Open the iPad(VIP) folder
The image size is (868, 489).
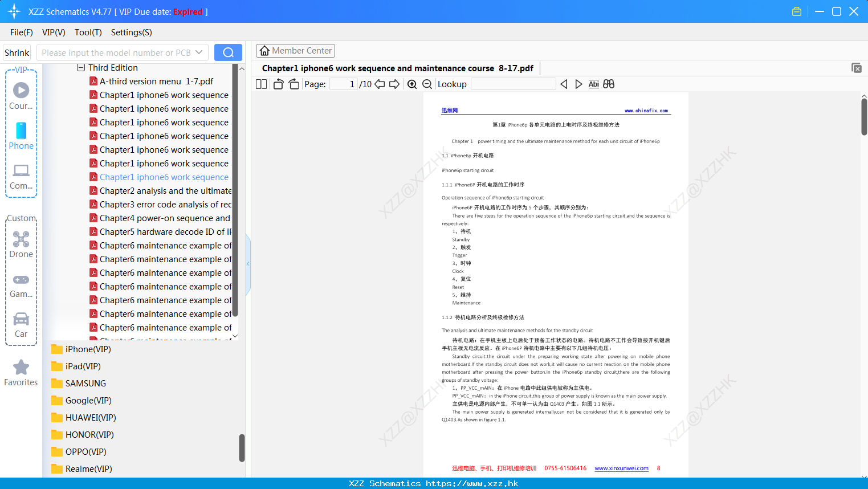click(x=76, y=366)
